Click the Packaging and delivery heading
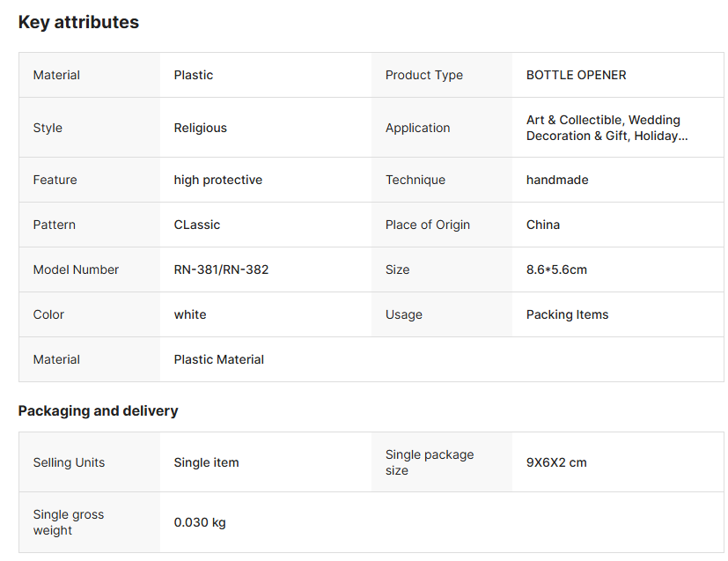This screenshot has height=561, width=728. pos(98,411)
